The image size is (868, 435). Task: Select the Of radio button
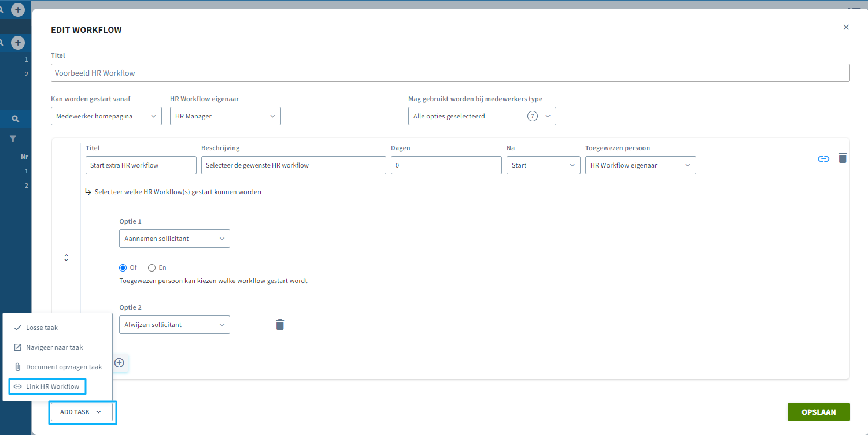point(123,267)
